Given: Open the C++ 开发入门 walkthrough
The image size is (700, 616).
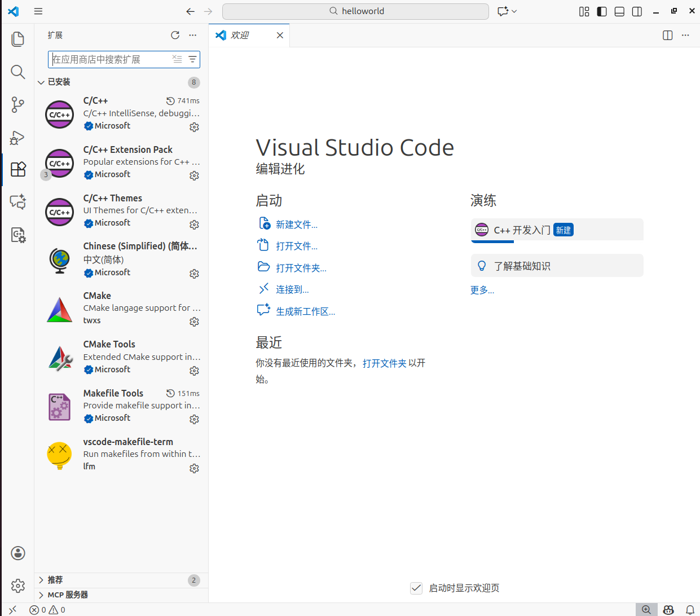Looking at the screenshot, I should coord(557,230).
